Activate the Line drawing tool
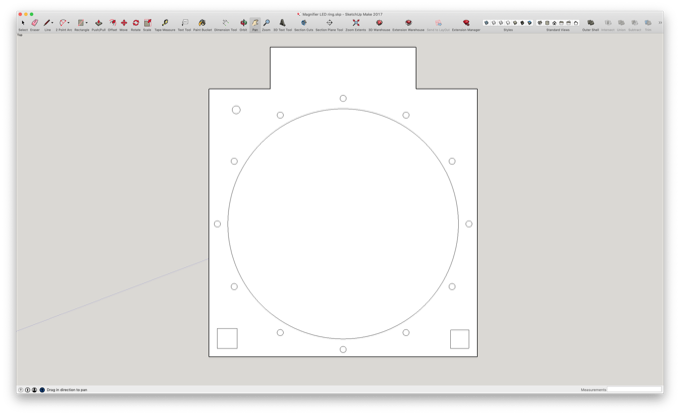 pos(46,23)
